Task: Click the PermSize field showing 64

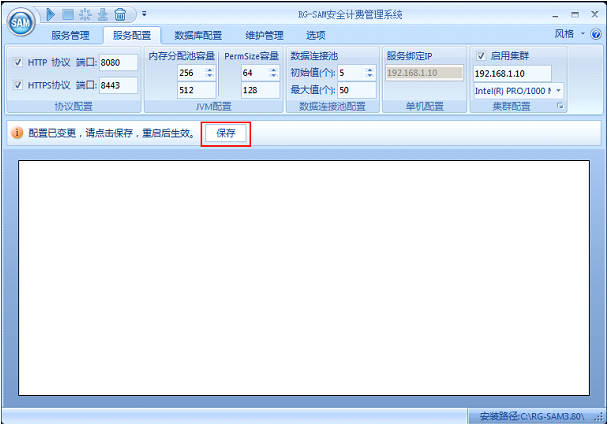Action: pyautogui.click(x=255, y=72)
